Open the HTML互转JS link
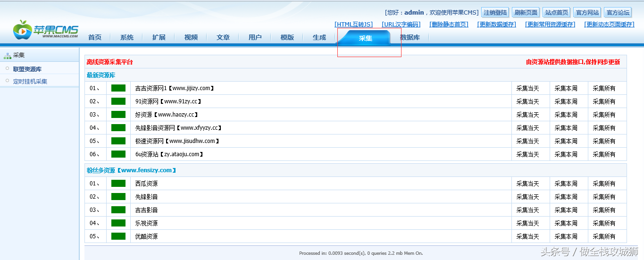Viewport: 644px width, 260px height. click(x=353, y=25)
